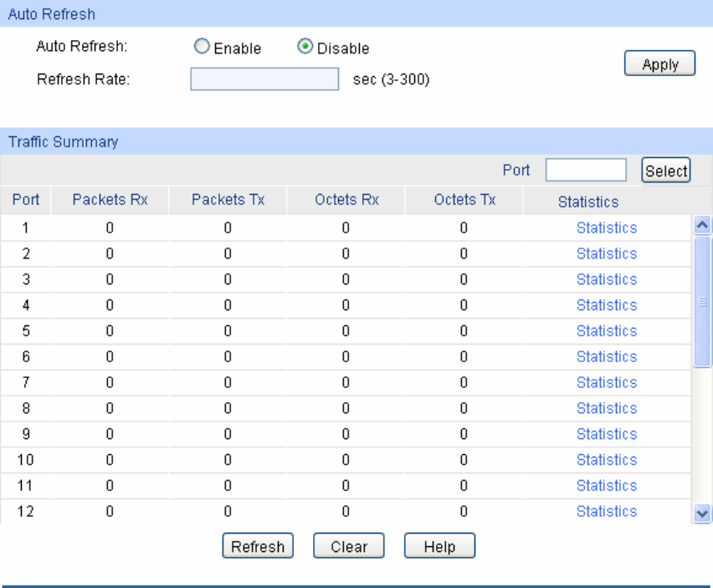Select the Enable auto refresh radio button
713x588 pixels.
pyautogui.click(x=202, y=48)
